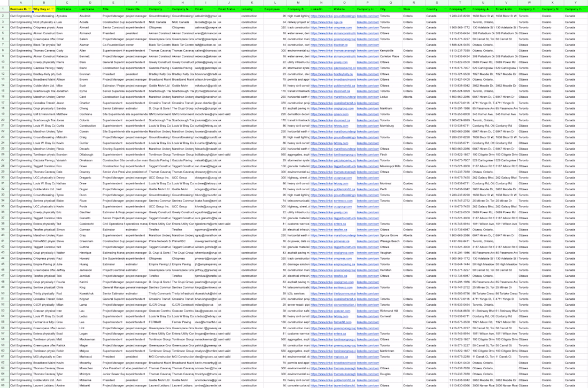
Task: Open the Website column filter arrow
Action: (x=353, y=9)
